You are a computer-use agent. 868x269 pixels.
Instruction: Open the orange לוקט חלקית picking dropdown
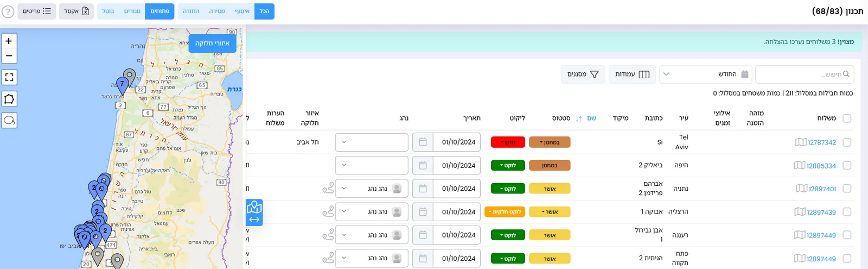coord(505,212)
